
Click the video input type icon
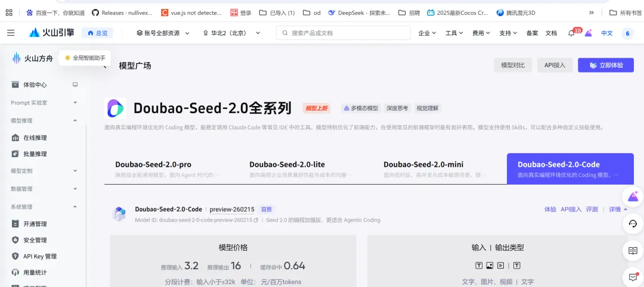(x=500, y=266)
